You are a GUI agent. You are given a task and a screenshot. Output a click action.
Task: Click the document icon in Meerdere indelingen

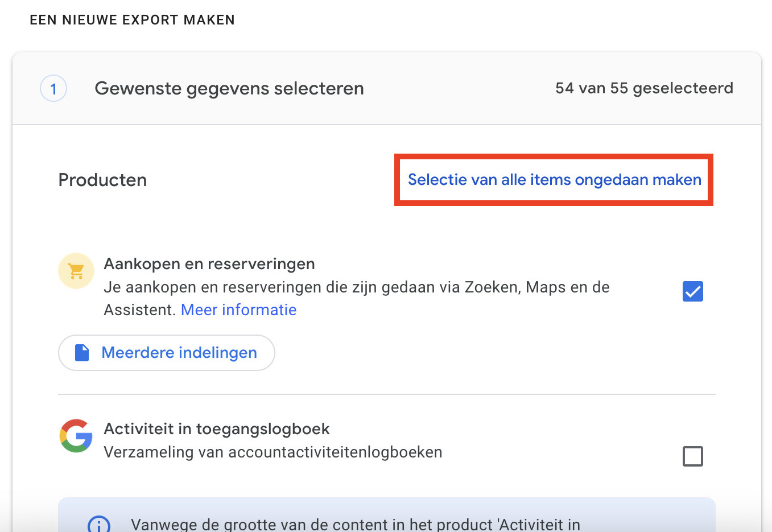point(82,353)
